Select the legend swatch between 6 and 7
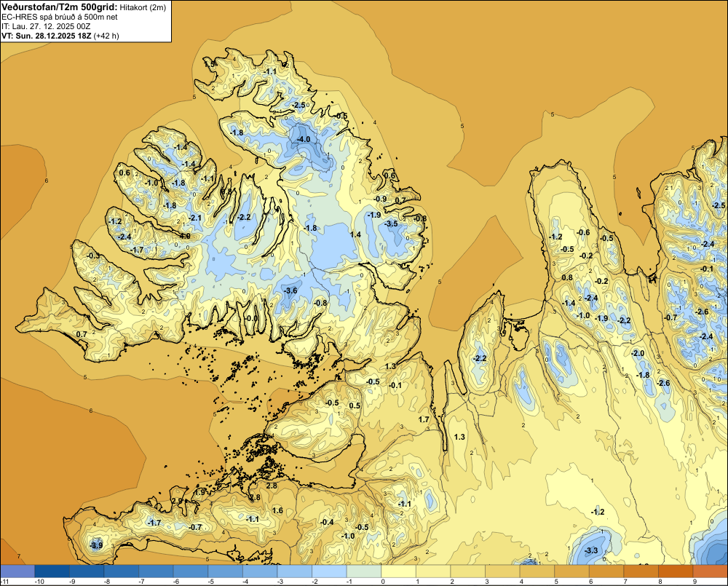The width and height of the screenshot is (728, 586). point(606,571)
